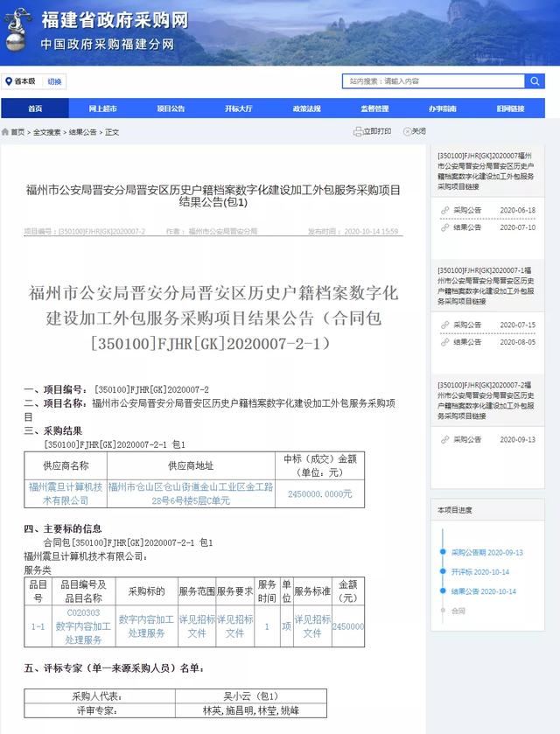
Task: Open sidebar link [350100]FJHR[GK]2020007-1
Action: [x=486, y=285]
